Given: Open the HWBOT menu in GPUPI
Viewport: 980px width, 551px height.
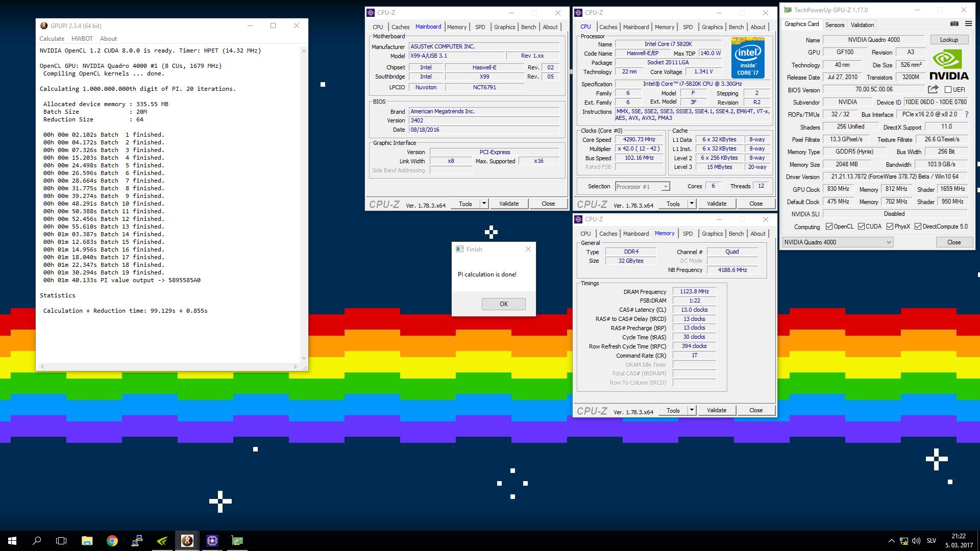Looking at the screenshot, I should coord(82,39).
